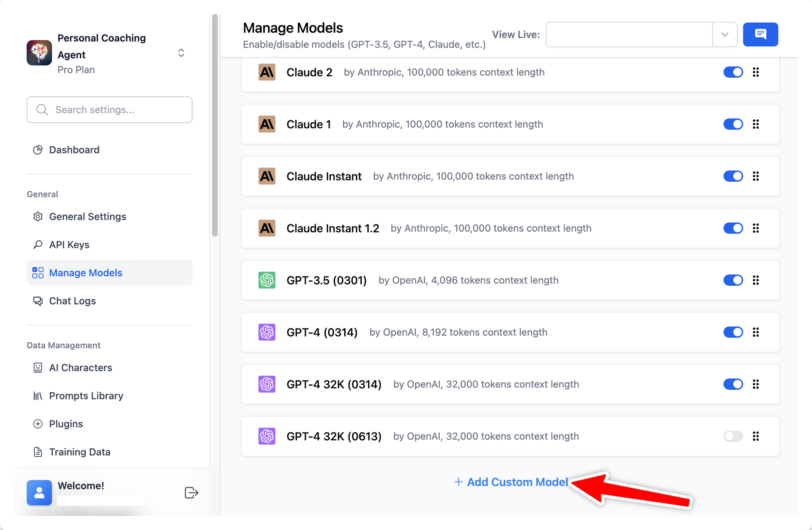Open API Keys page
812x530 pixels.
pos(109,245)
